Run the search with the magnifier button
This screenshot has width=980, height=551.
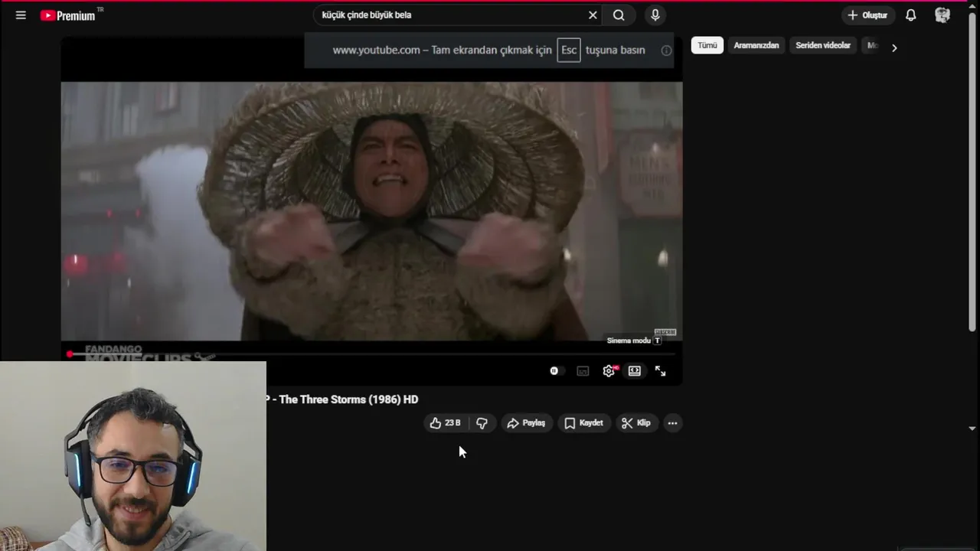coord(619,15)
